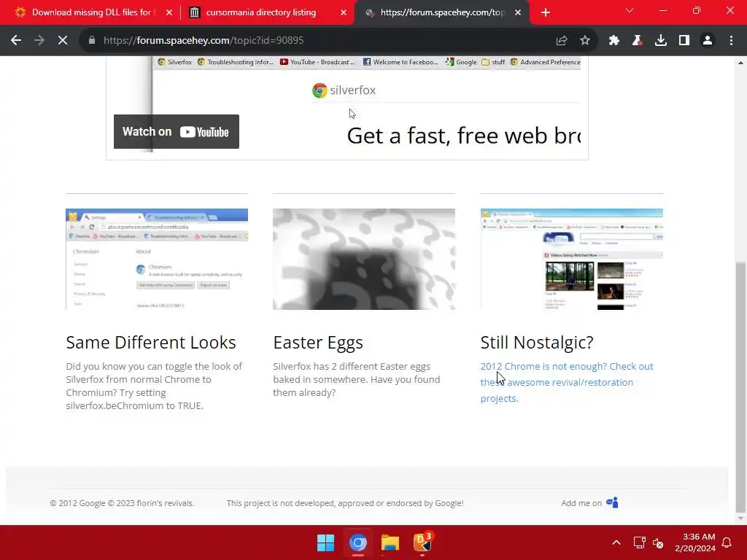Open a new tab

(x=546, y=12)
